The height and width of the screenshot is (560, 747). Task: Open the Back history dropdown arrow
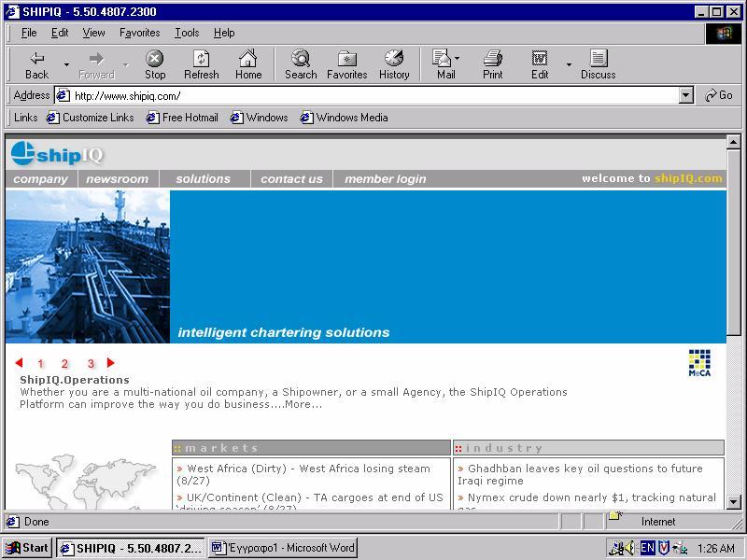(66, 63)
